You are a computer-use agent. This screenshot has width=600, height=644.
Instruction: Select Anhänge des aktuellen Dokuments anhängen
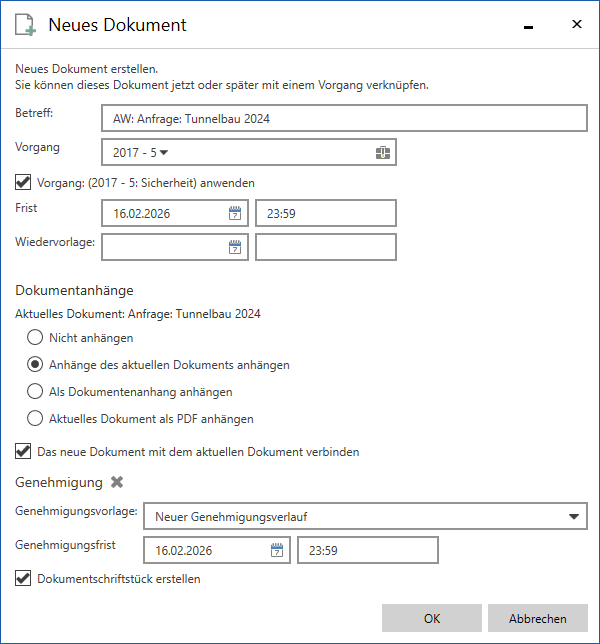[x=35, y=364]
